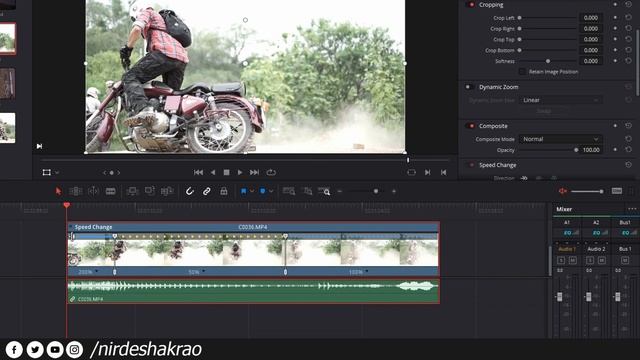
Task: Open the marker color dropdown arrow
Action: tap(271, 191)
